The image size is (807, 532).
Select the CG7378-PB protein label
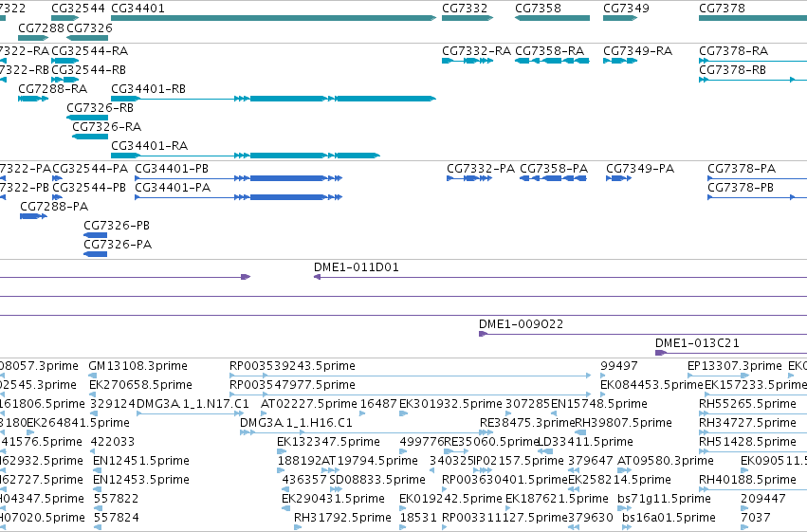click(x=741, y=188)
